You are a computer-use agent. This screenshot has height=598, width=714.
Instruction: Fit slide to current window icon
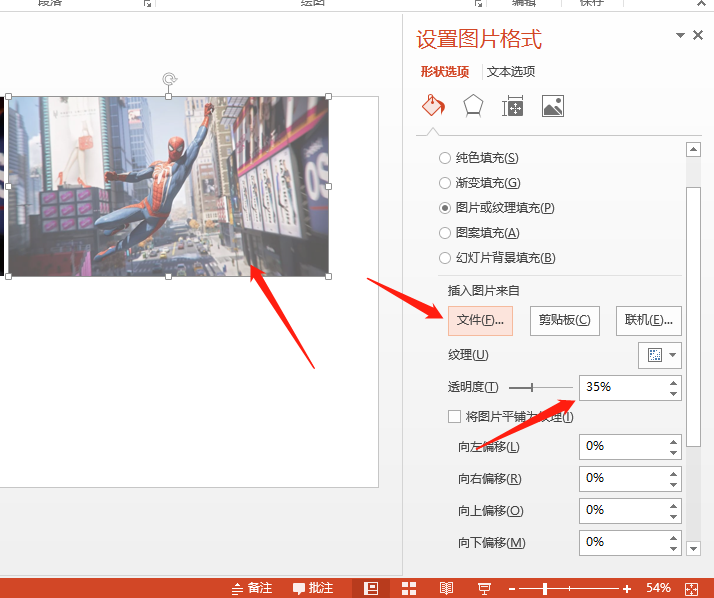click(691, 588)
